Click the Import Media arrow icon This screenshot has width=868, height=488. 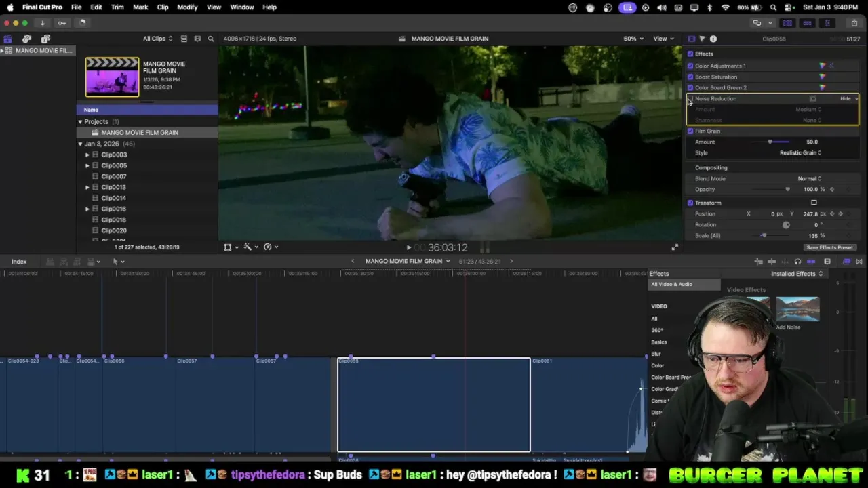tap(42, 23)
